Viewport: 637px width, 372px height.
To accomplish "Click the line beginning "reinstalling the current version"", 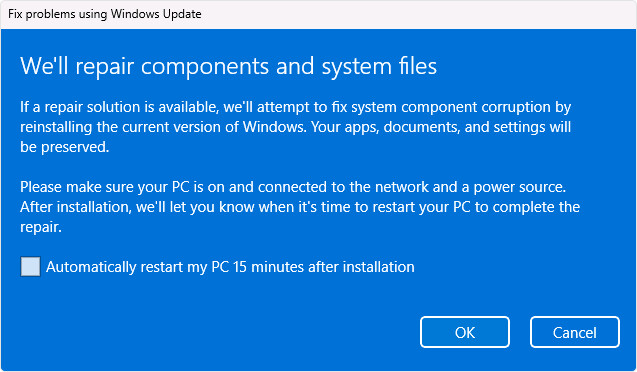I will [x=296, y=127].
